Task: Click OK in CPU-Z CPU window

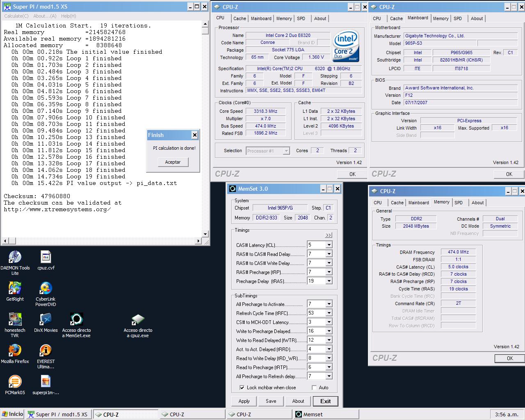Action: (352, 174)
